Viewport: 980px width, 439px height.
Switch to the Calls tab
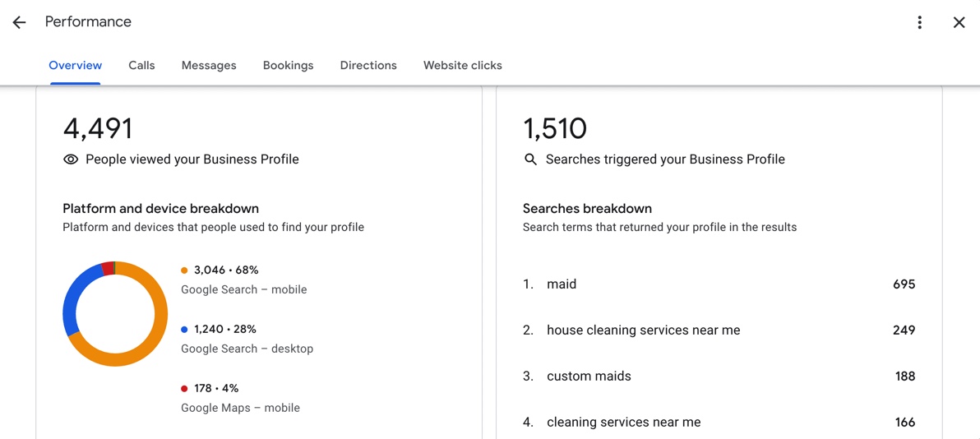point(142,65)
